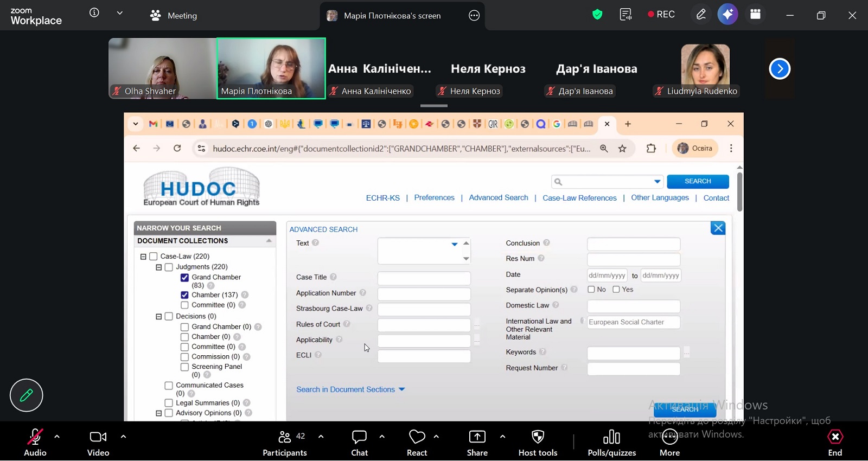Start camera using the Video icon
The height and width of the screenshot is (461, 868).
[x=98, y=437]
